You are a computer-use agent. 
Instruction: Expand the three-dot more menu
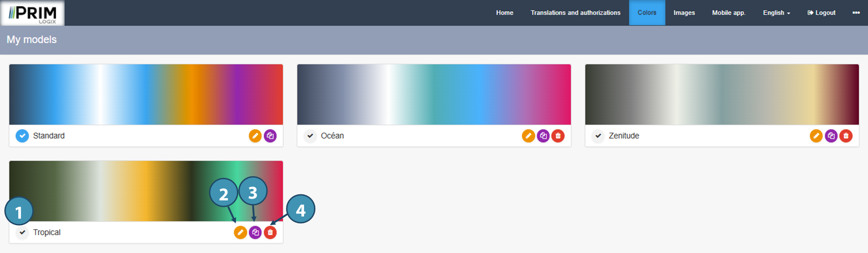click(856, 13)
